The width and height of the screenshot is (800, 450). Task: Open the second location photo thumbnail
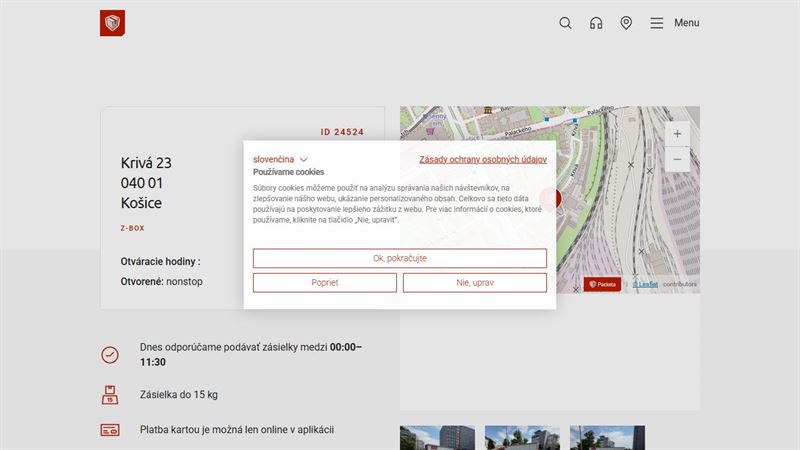click(522, 438)
